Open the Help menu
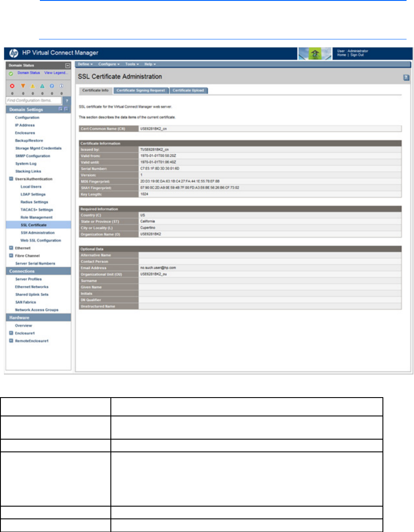414x532 pixels. click(150, 64)
